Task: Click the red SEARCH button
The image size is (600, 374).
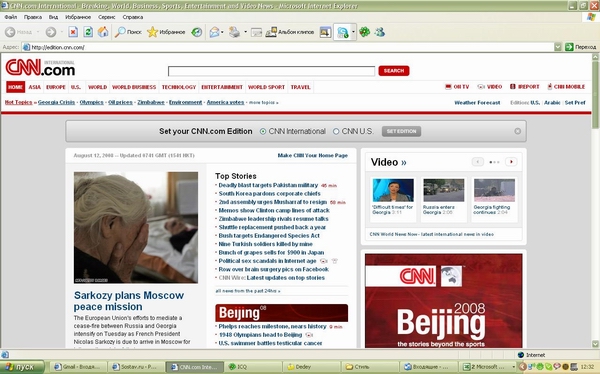Action: pyautogui.click(x=394, y=71)
